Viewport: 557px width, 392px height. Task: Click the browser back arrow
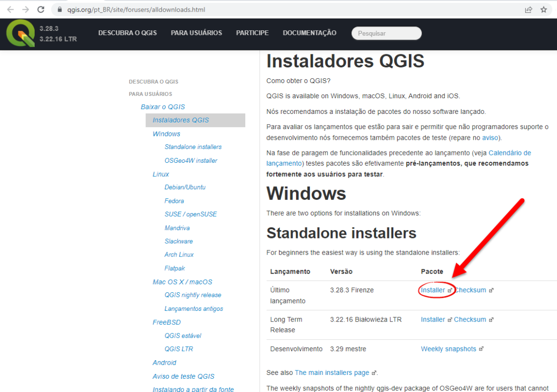pyautogui.click(x=11, y=9)
